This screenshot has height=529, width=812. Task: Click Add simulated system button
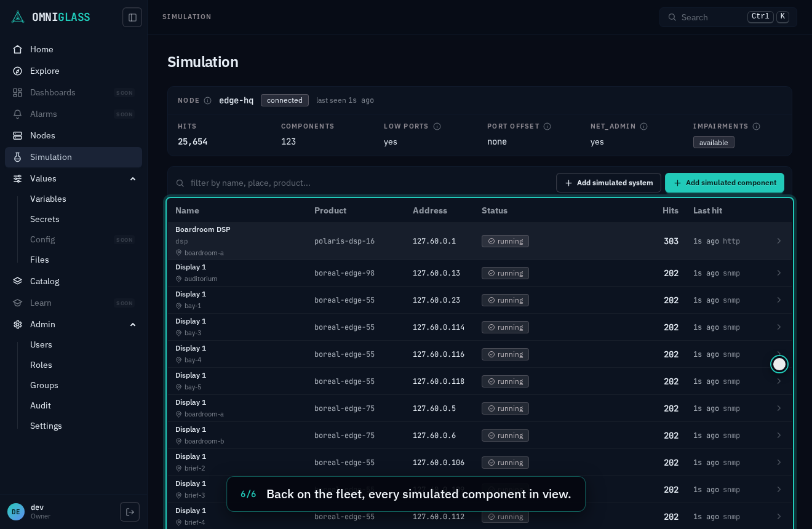tap(608, 183)
